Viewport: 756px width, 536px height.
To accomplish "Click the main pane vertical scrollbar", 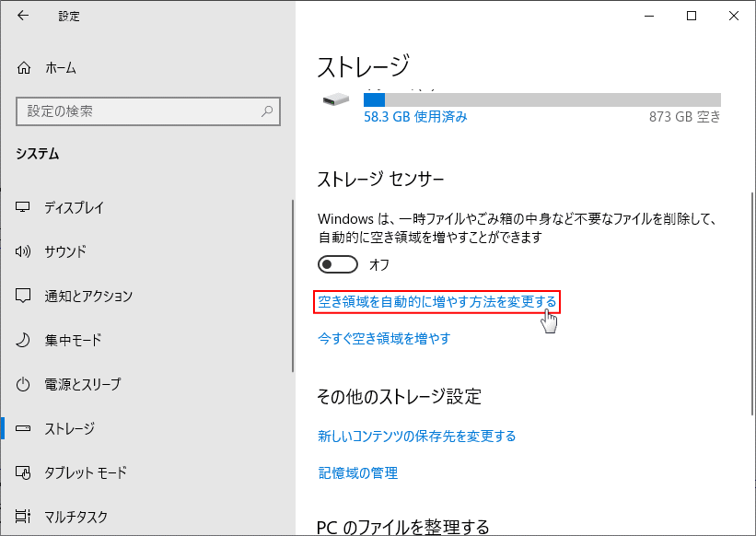I will [751, 304].
